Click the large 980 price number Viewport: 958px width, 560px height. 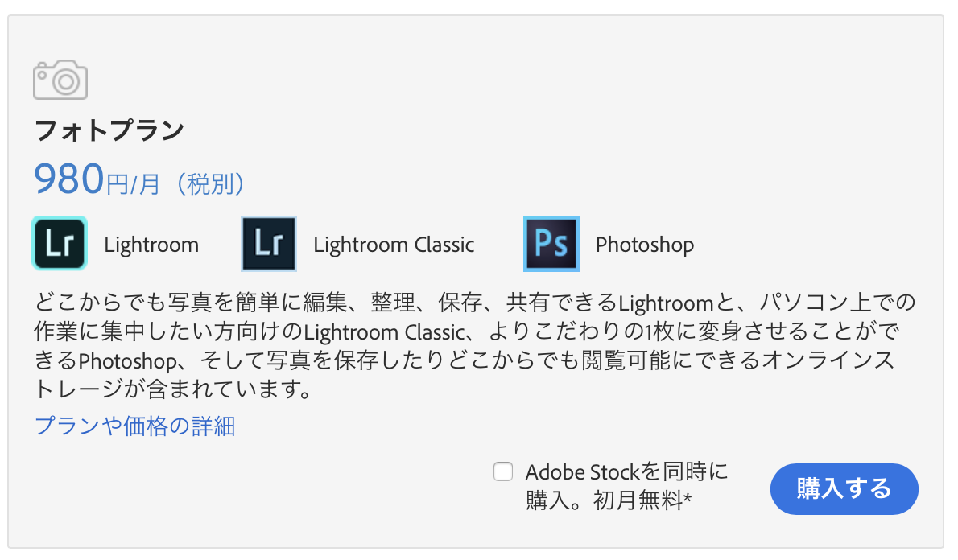69,179
